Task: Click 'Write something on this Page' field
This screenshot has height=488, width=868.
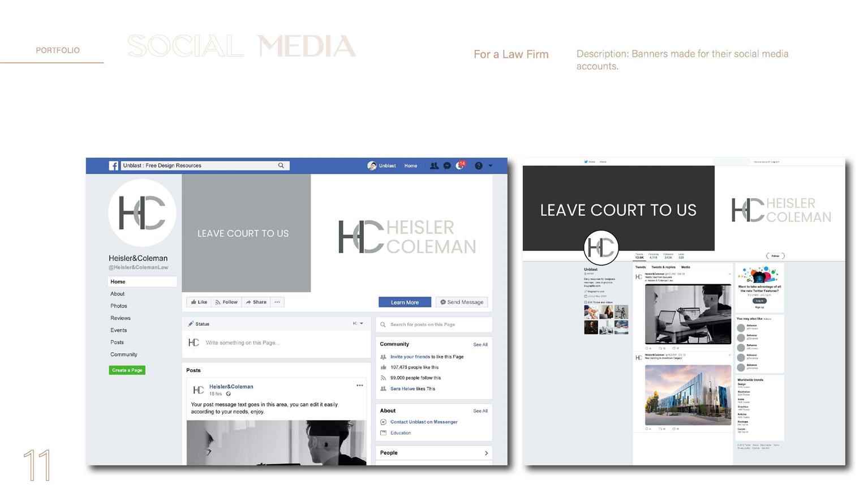Action: tap(243, 343)
